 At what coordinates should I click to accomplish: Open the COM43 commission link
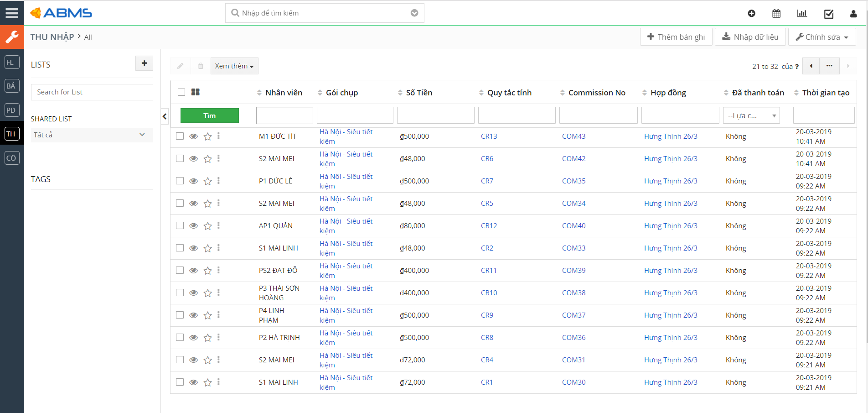573,136
